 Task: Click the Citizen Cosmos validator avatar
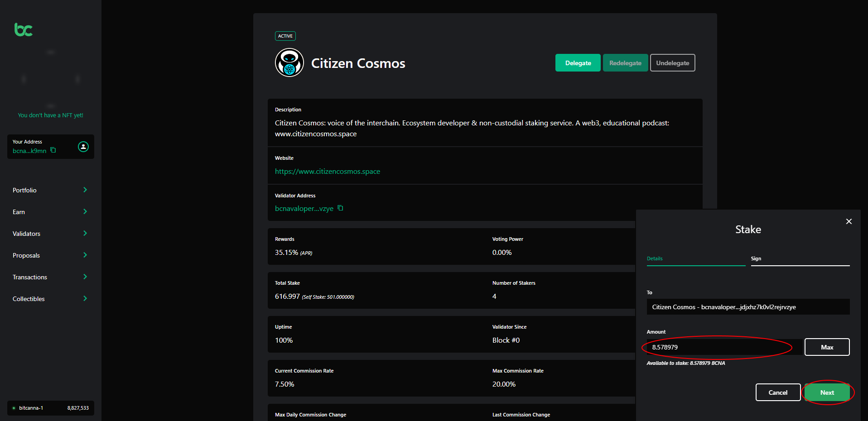click(289, 62)
